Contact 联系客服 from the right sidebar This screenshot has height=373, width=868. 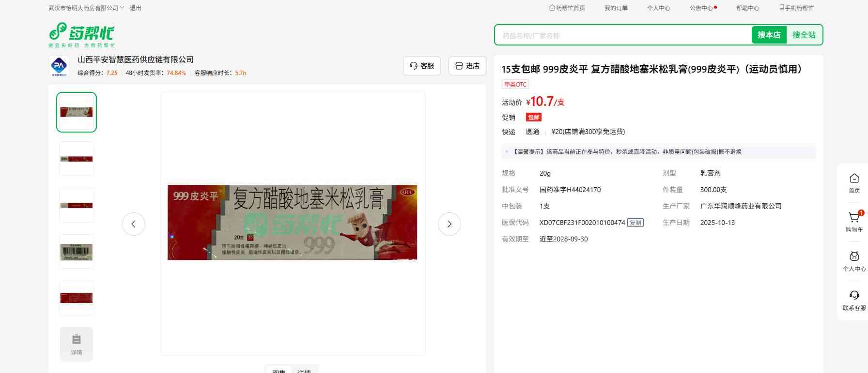pyautogui.click(x=854, y=300)
